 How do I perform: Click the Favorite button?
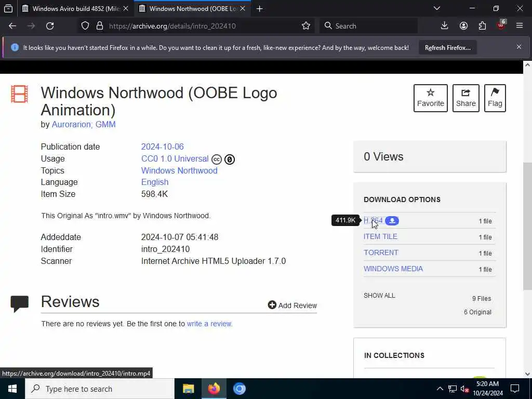tap(431, 98)
